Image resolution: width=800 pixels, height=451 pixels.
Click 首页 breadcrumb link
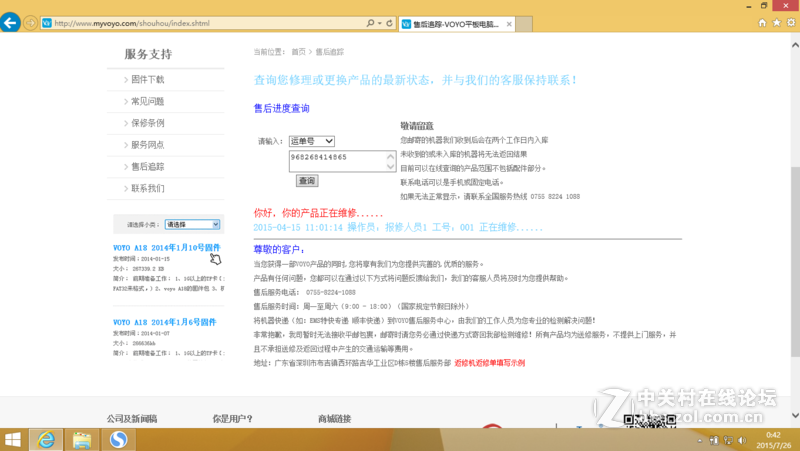point(298,52)
